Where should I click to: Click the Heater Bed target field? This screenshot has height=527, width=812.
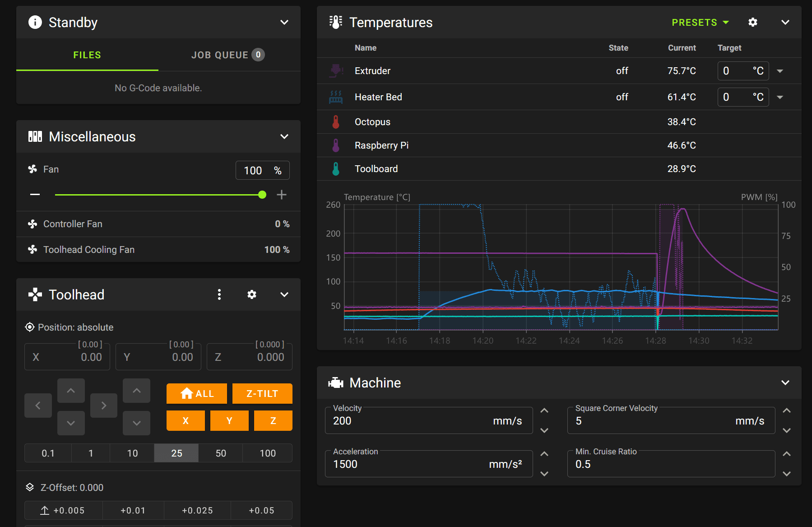pyautogui.click(x=743, y=97)
